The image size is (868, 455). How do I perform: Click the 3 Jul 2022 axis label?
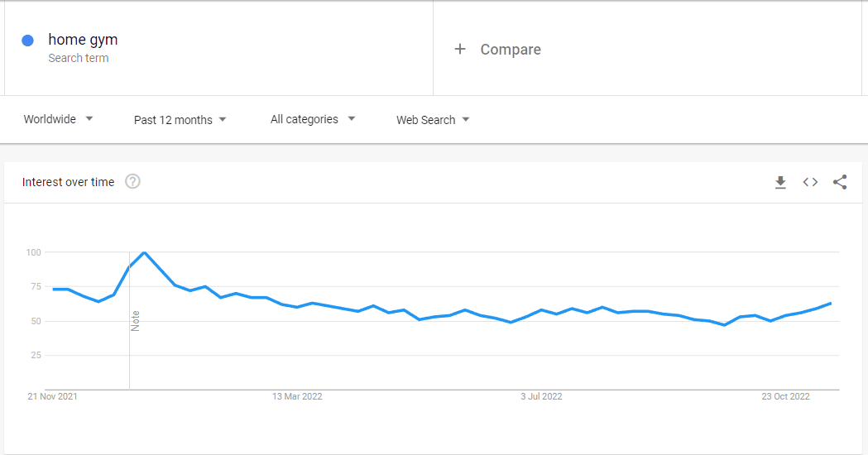[541, 396]
